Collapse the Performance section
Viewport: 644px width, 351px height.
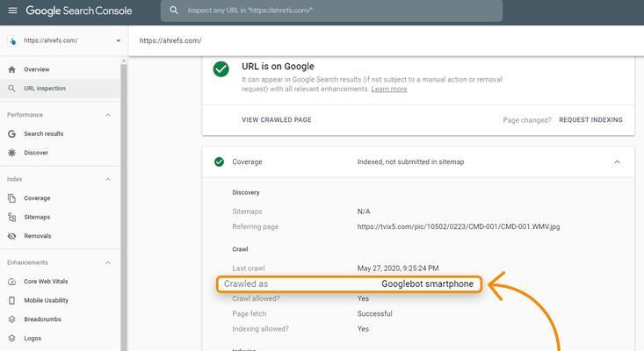point(108,115)
